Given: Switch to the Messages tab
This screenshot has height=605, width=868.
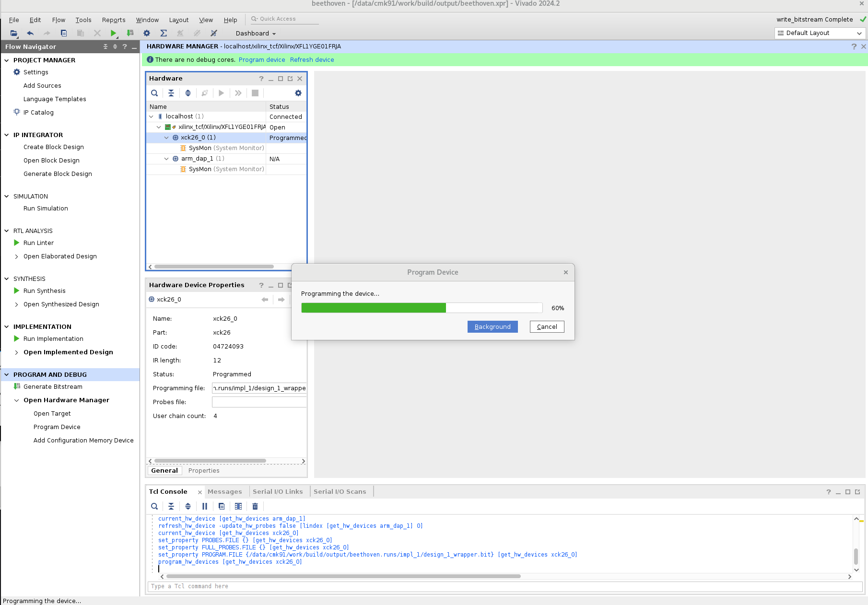Looking at the screenshot, I should click(225, 491).
